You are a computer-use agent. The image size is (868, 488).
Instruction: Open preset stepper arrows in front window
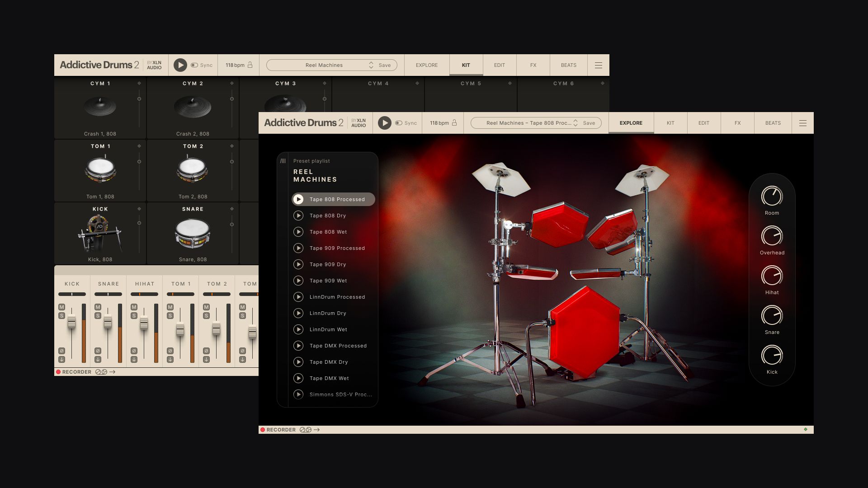tap(576, 123)
